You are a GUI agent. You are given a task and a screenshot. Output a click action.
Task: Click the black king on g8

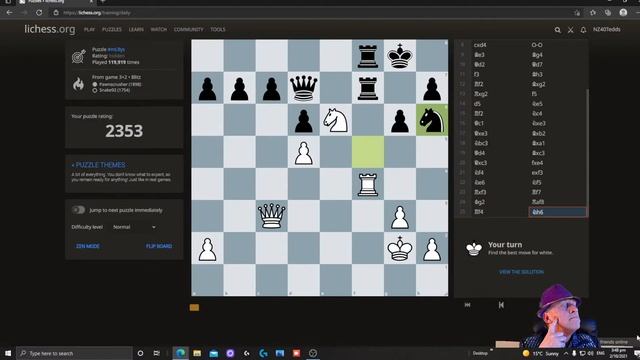coord(400,56)
